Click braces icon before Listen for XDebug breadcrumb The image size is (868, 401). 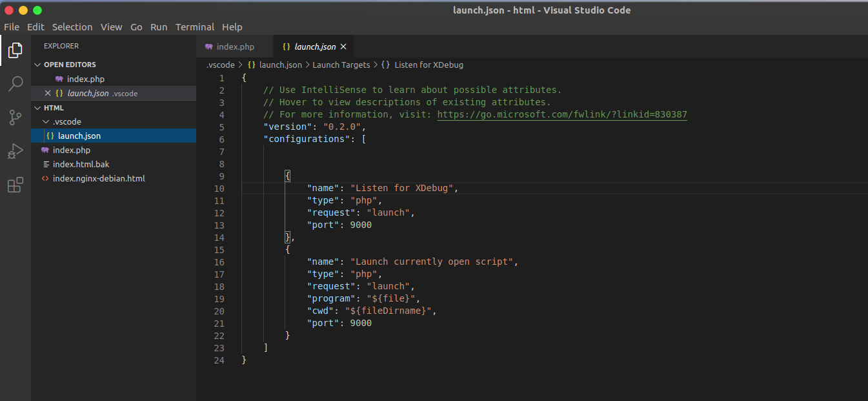click(385, 65)
